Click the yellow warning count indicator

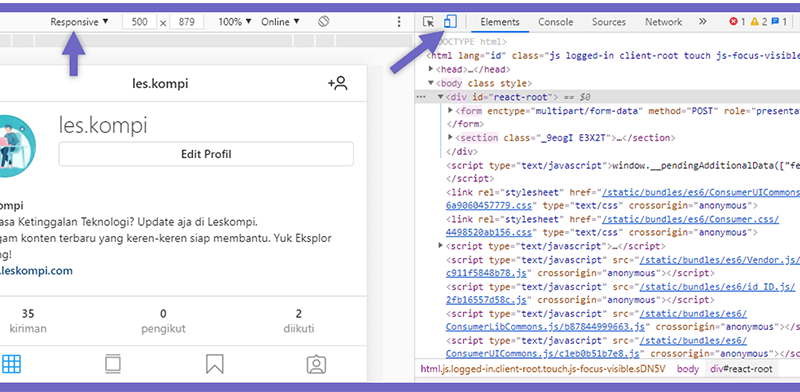click(758, 22)
